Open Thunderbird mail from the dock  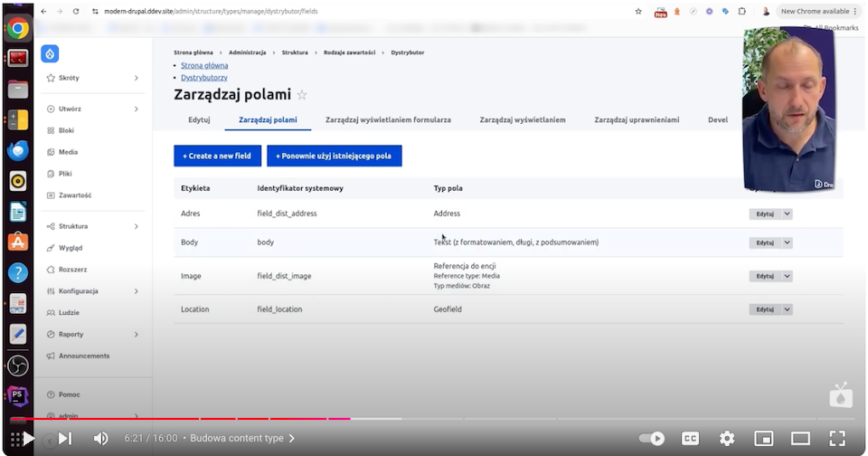tap(18, 150)
